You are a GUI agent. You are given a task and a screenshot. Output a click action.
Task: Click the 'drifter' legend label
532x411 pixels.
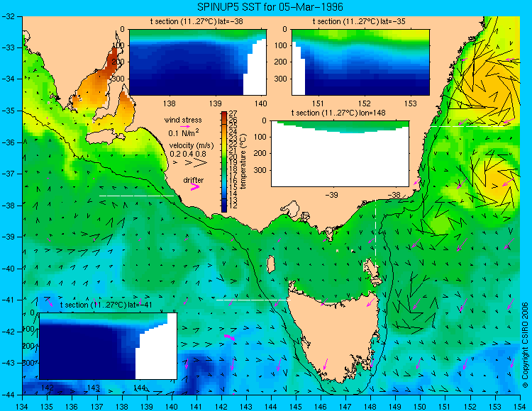tap(194, 180)
